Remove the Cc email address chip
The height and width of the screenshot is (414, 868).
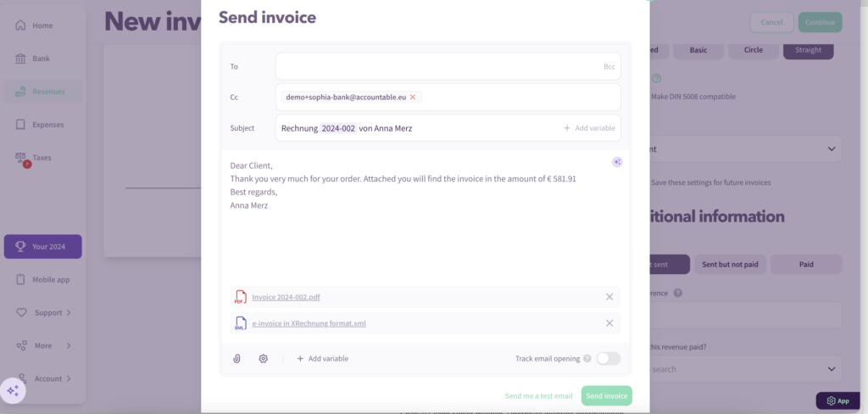click(x=413, y=98)
